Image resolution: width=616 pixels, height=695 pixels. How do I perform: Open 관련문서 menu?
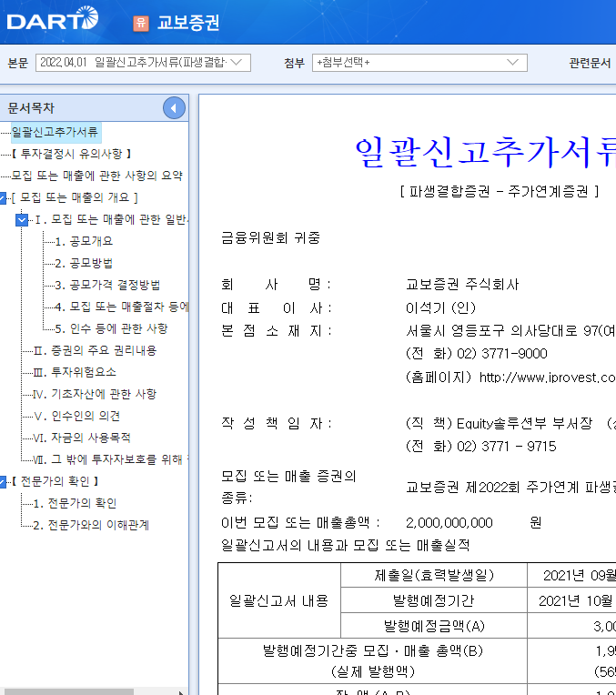[x=590, y=63]
